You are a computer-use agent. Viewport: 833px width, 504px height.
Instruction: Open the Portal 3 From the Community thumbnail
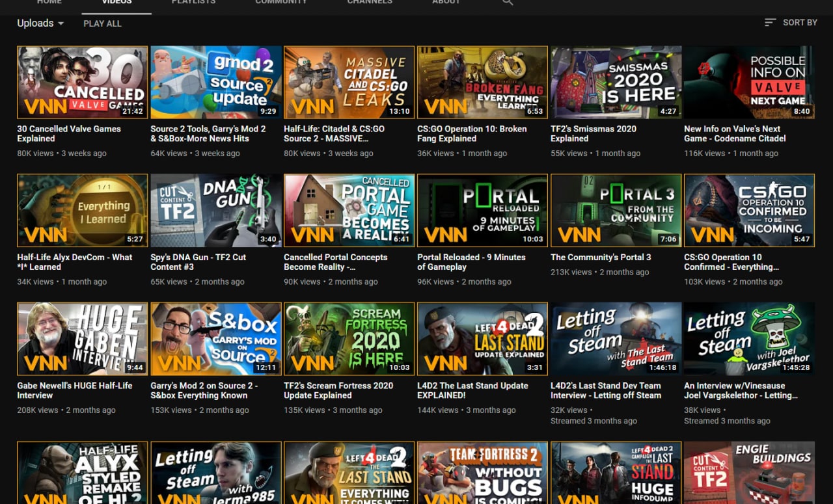pos(616,210)
